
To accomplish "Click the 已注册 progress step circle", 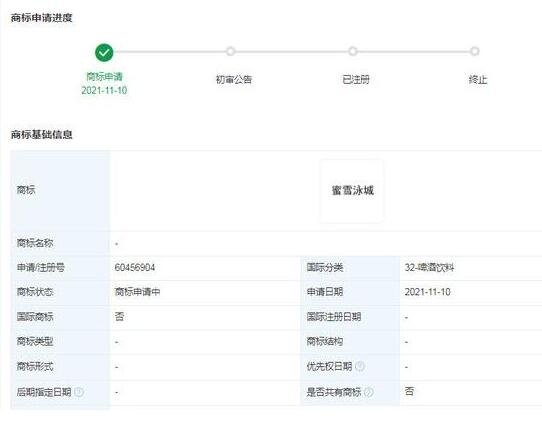I will (x=353, y=52).
